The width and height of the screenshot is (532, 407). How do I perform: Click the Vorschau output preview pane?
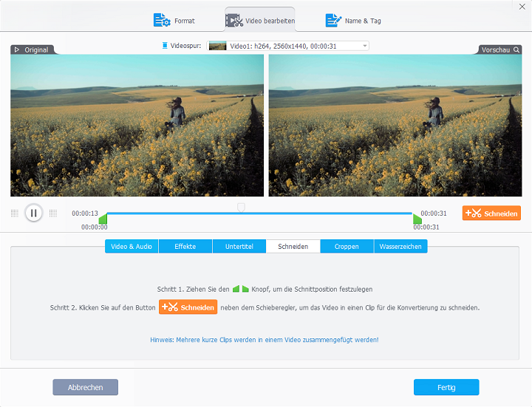tap(395, 126)
